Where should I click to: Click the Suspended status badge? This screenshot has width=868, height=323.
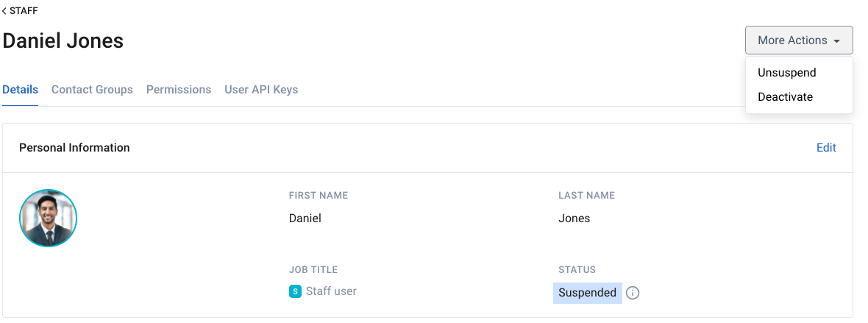587,293
